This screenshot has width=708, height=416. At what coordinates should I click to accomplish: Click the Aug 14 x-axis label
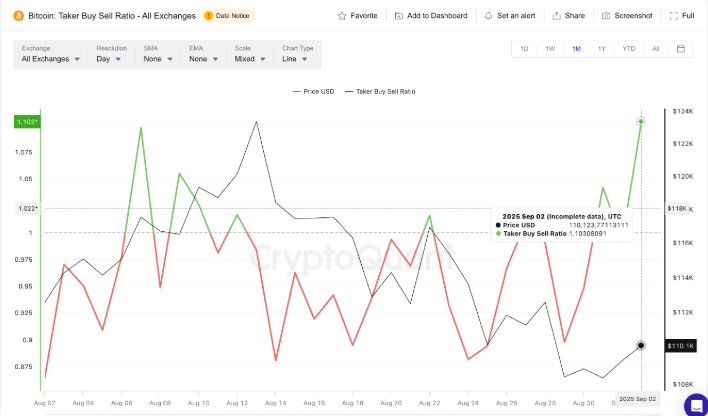tap(275, 403)
